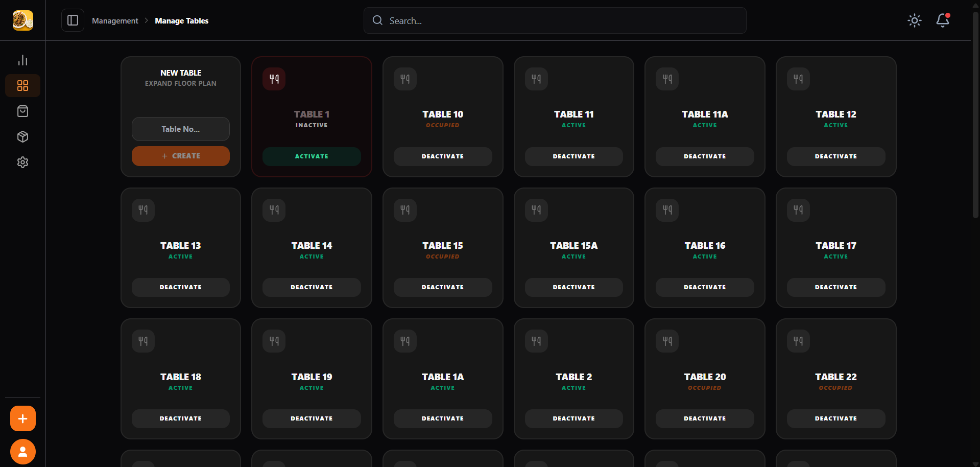Screen dimensions: 980x467
Task: Click the Occupied status of Table 10
Action: click(443, 125)
